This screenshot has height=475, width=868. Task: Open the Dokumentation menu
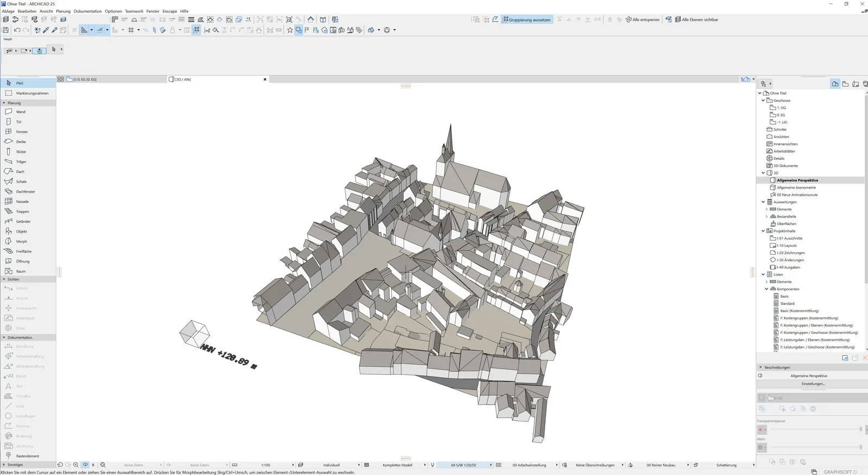(88, 11)
